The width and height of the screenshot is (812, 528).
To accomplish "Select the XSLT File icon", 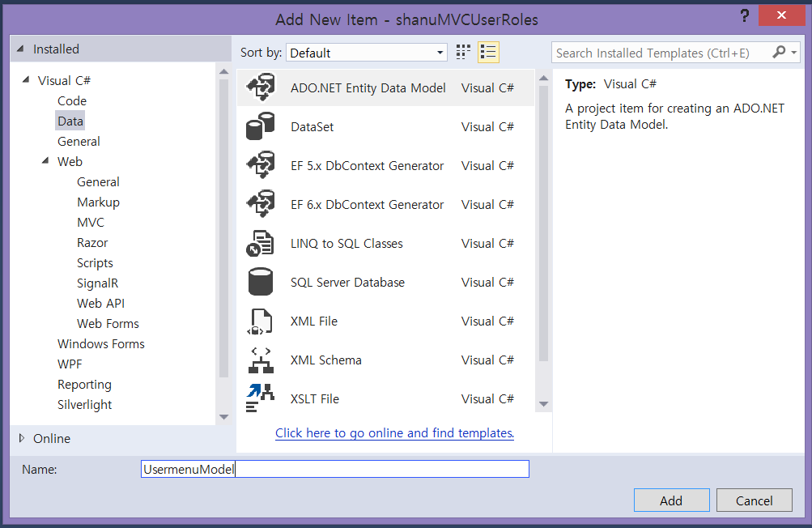I will click(261, 399).
